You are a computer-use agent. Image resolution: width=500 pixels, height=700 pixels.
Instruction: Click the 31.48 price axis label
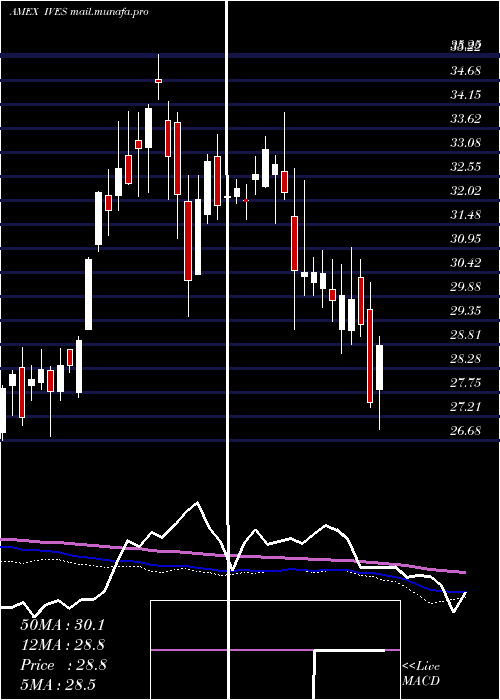tap(466, 214)
